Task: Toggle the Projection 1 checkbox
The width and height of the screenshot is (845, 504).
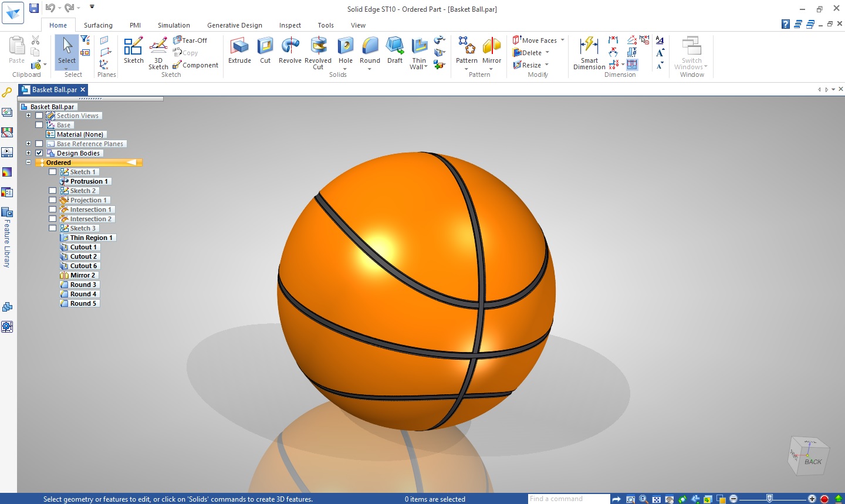Action: [x=52, y=200]
